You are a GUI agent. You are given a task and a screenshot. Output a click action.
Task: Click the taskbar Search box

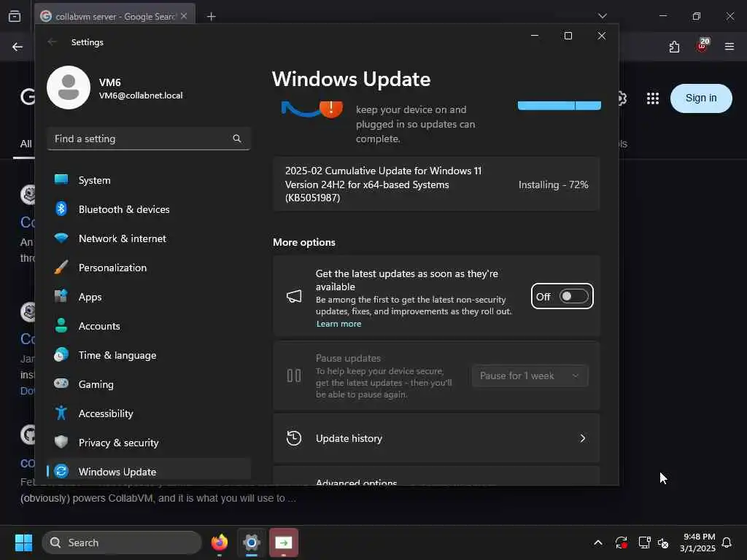(x=122, y=542)
